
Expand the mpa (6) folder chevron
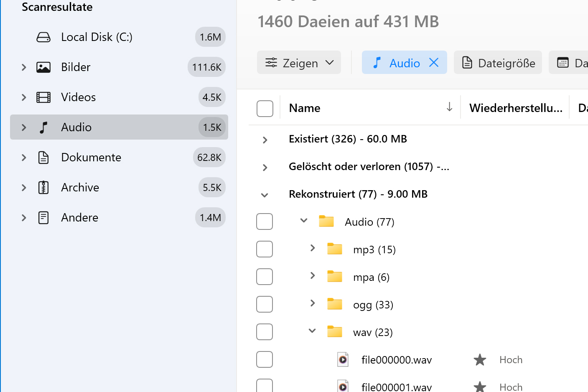(313, 275)
